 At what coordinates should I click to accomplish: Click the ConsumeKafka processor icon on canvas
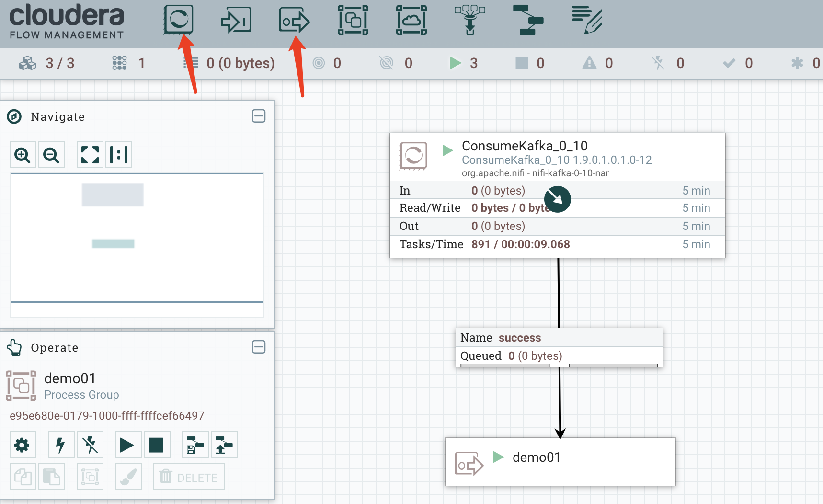[x=413, y=156]
